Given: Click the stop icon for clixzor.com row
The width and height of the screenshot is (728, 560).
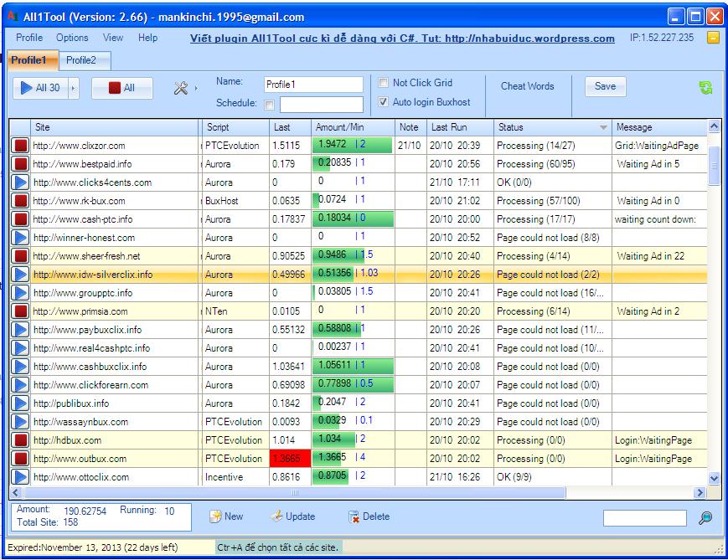Looking at the screenshot, I should 21,146.
